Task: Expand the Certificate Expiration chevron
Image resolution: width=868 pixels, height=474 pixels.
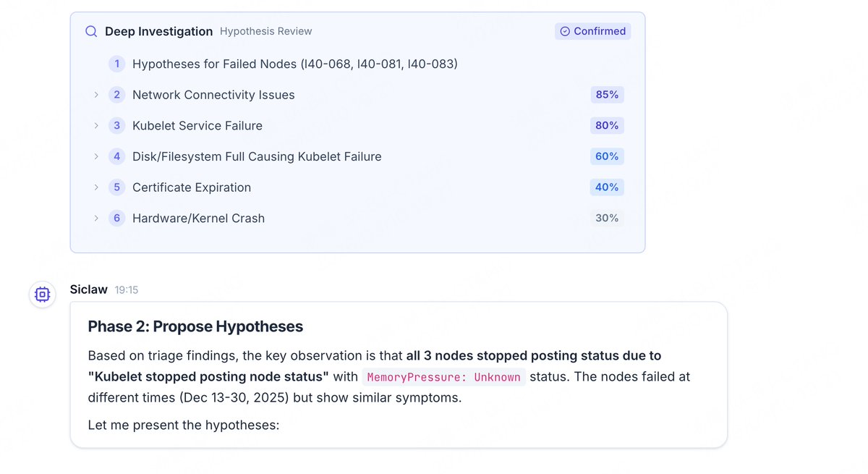Action: coord(96,187)
